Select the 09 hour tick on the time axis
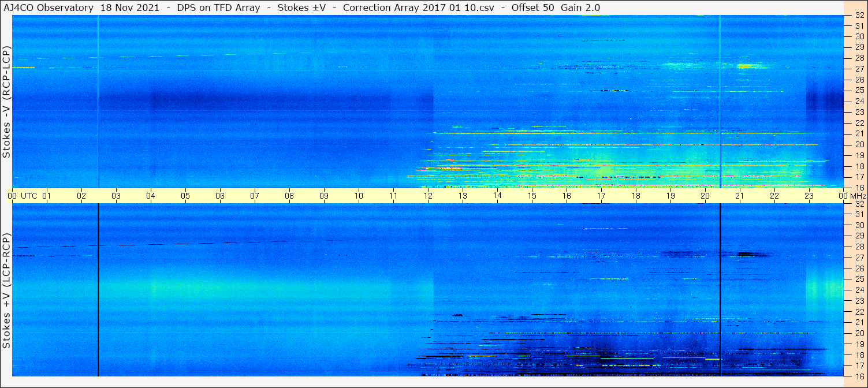868x388 pixels. pyautogui.click(x=324, y=196)
